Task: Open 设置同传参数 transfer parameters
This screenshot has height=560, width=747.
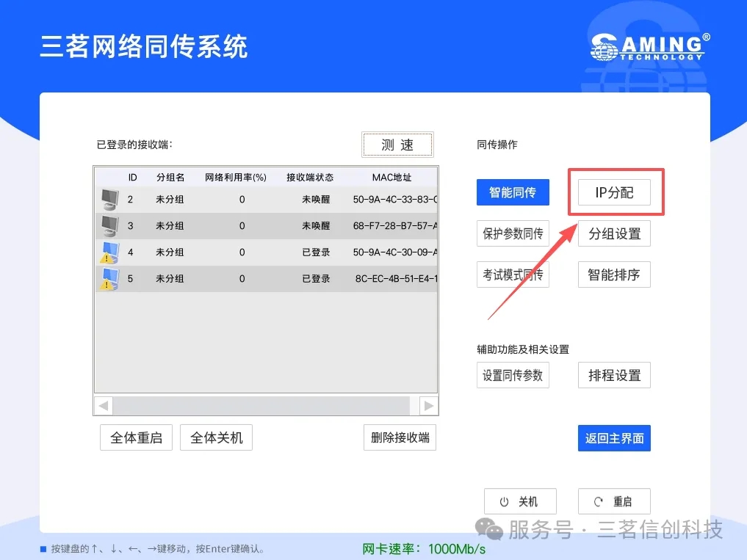Action: 513,375
